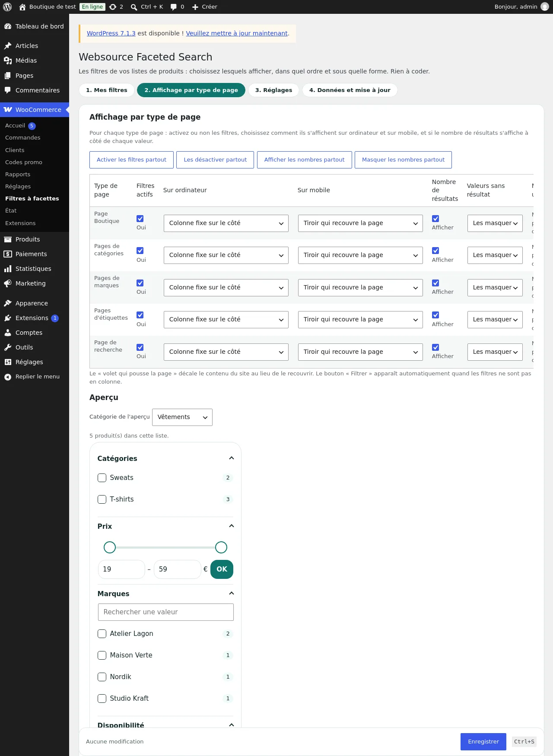Open desktop display dropdown for Page Boutique

(x=226, y=223)
